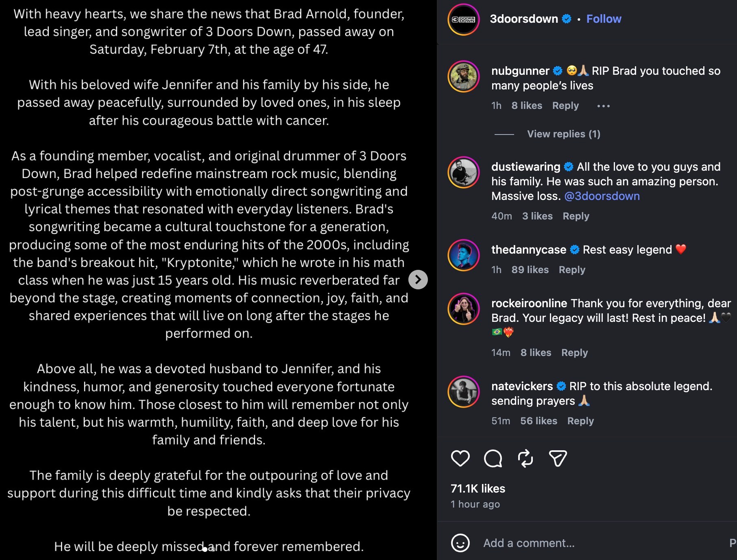737x560 pixels.
Task: Open comments with the speech bubble icon
Action: pos(493,458)
